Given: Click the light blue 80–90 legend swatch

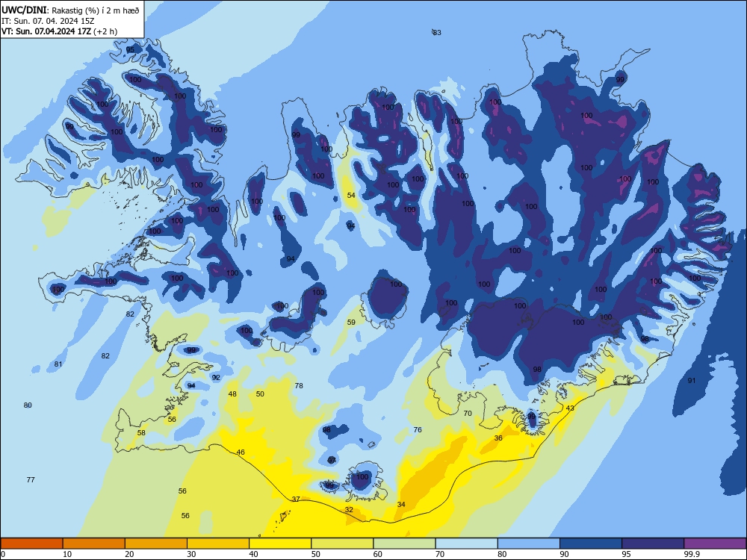Looking at the screenshot, I should [x=529, y=544].
